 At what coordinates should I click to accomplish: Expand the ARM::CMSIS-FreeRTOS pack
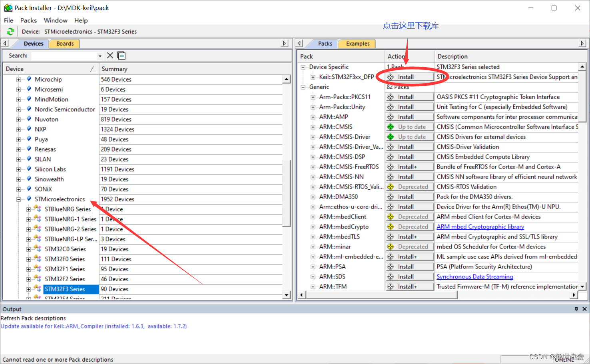pyautogui.click(x=313, y=167)
